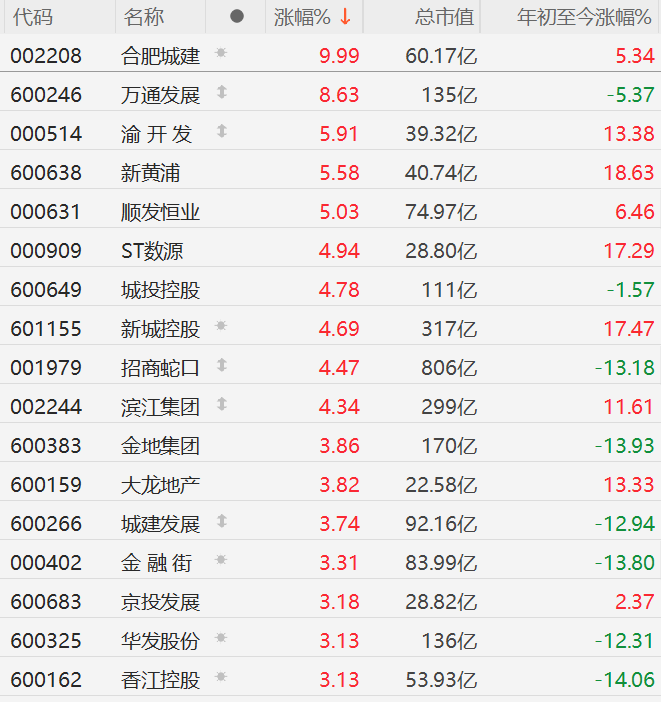
Task: Sort by the 涨幅% column header
Action: coord(302,17)
